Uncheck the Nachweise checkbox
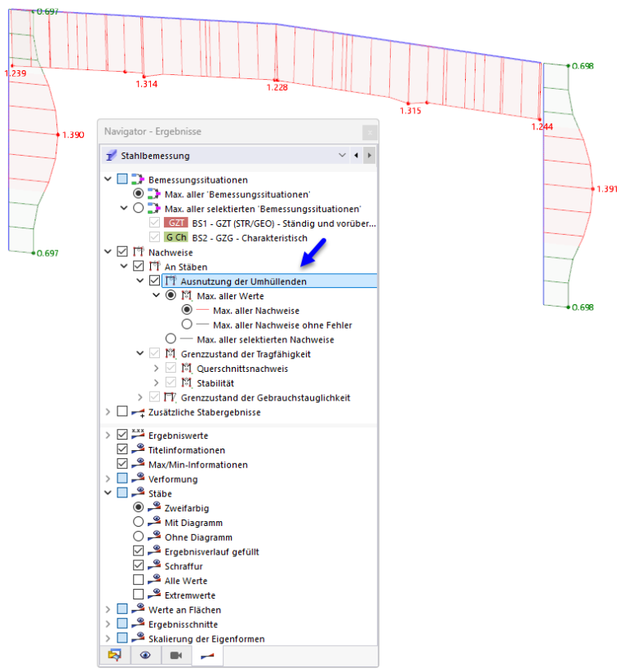 coord(122,252)
